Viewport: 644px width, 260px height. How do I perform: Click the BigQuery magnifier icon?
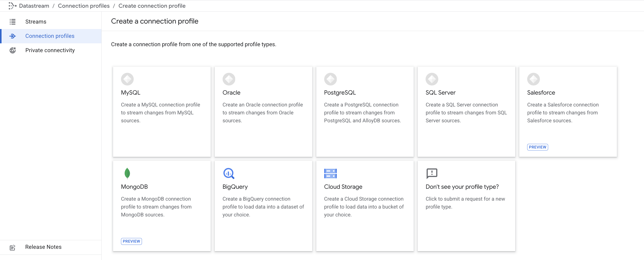tap(229, 173)
